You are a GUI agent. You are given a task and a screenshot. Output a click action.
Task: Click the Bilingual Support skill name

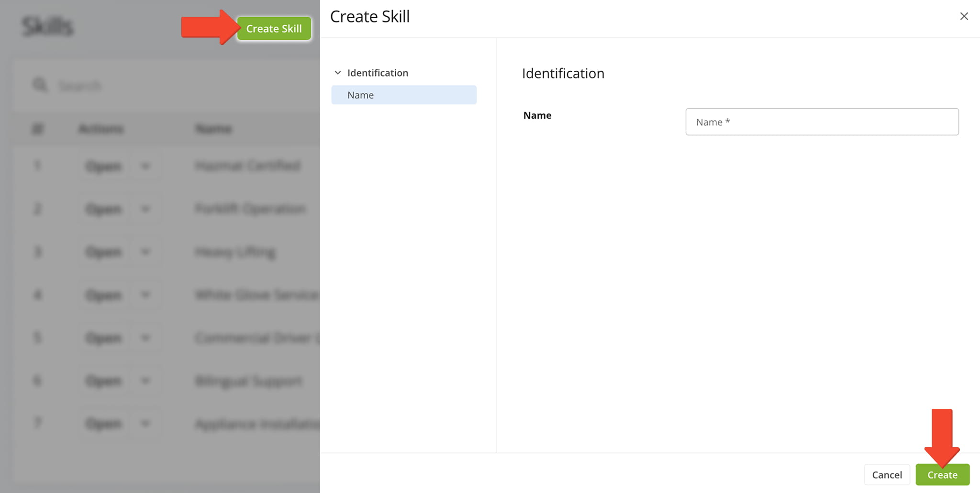coord(249,381)
